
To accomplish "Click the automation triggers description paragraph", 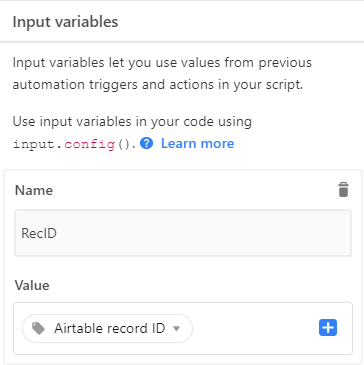I will (162, 74).
